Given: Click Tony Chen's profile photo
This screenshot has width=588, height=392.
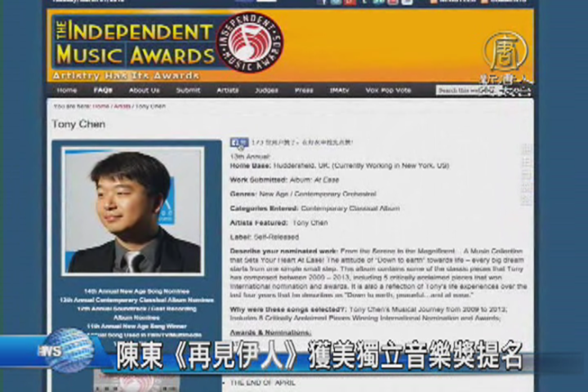Looking at the screenshot, I should coord(133,211).
